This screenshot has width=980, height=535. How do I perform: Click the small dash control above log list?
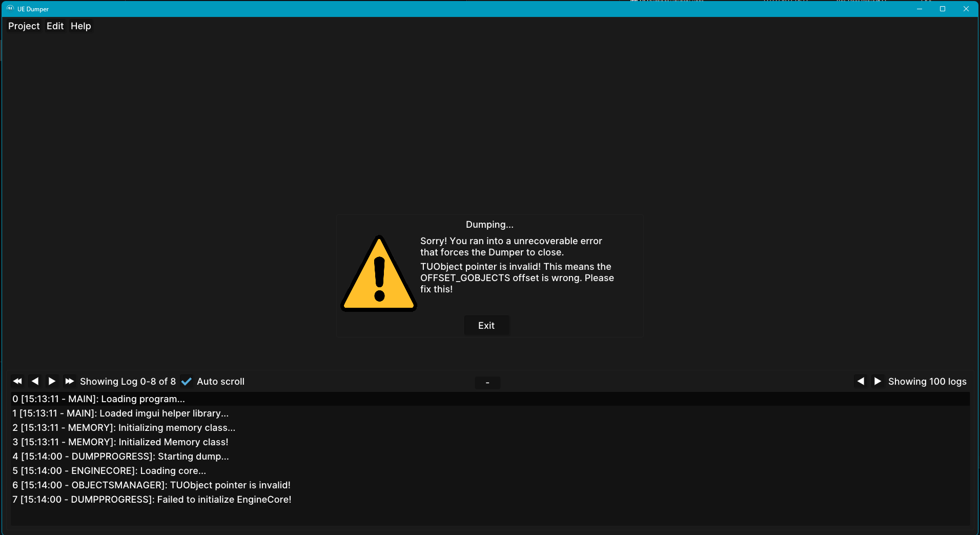487,383
